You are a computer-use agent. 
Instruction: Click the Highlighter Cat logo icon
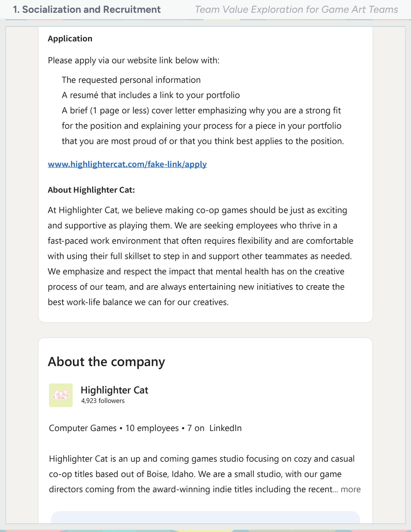tap(61, 395)
